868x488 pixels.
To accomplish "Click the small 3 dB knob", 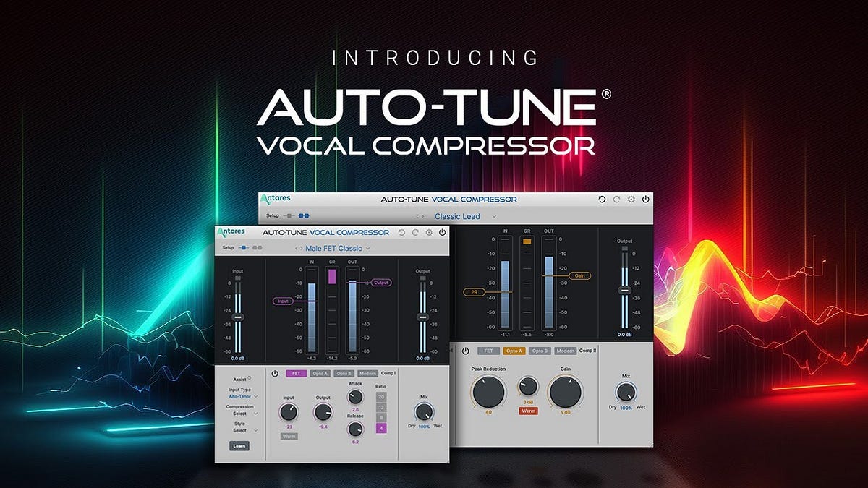I will (528, 385).
